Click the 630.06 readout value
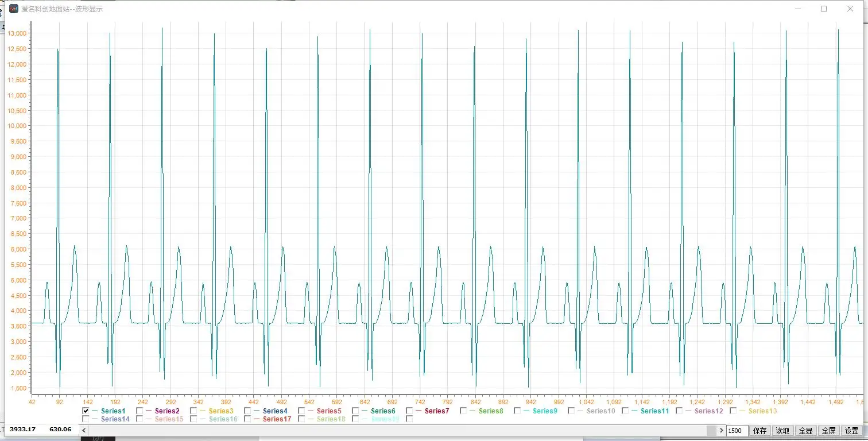This screenshot has width=868, height=441. click(x=60, y=429)
